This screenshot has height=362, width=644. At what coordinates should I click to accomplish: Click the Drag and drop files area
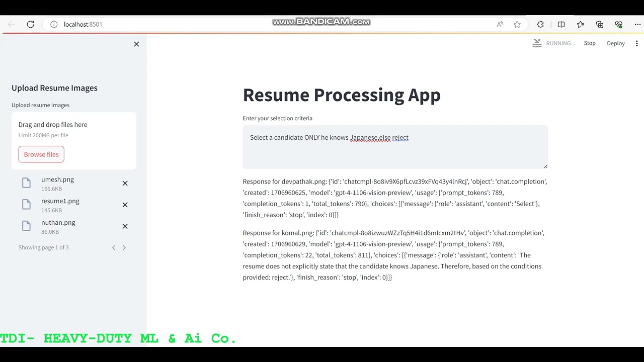[74, 141]
